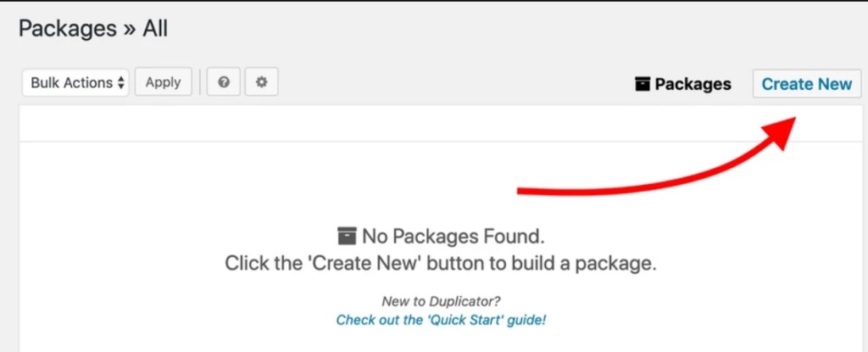Click the archive box icon beside Packages

643,84
